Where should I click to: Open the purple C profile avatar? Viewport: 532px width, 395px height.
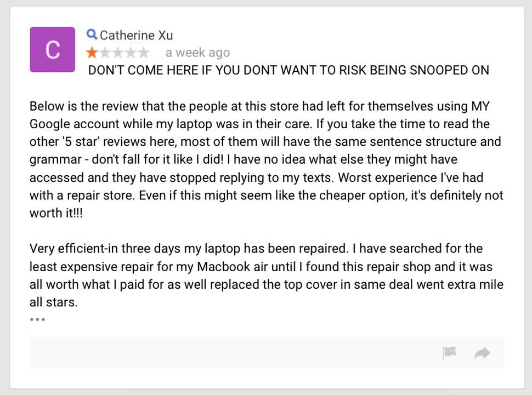52,49
